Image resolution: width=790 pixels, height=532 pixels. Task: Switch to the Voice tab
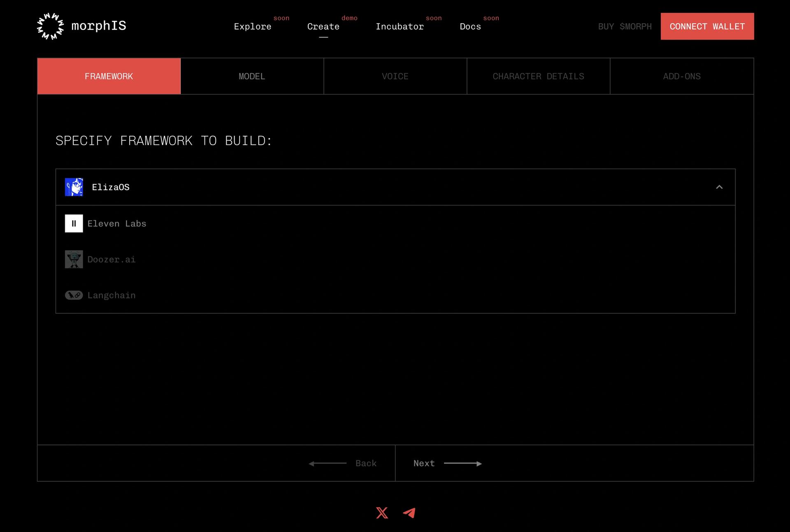pos(395,76)
